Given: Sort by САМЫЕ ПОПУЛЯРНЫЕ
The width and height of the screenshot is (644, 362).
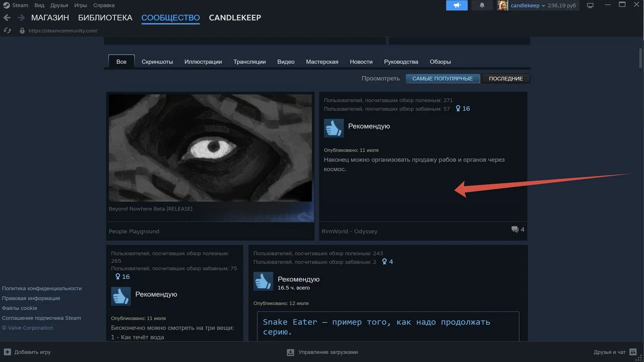Looking at the screenshot, I should coord(442,79).
